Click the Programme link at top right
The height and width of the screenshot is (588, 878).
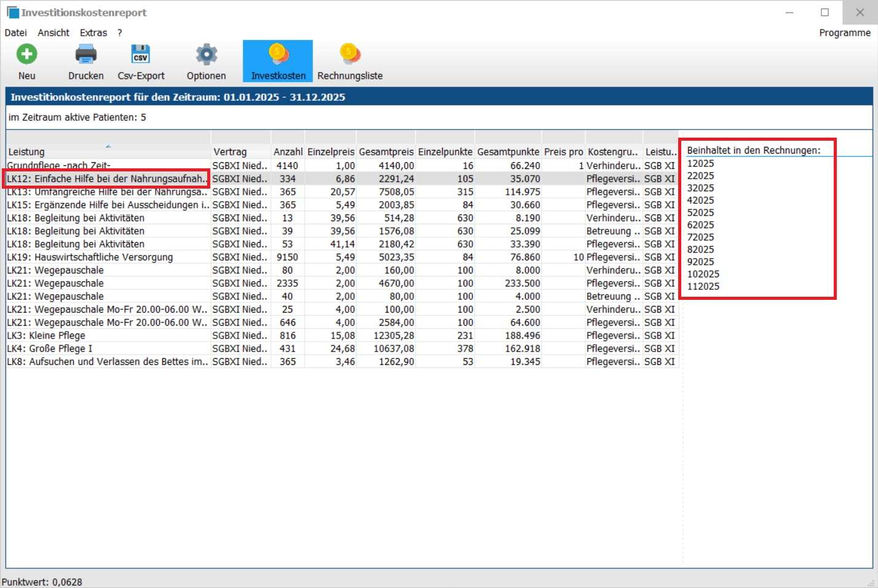coord(844,33)
